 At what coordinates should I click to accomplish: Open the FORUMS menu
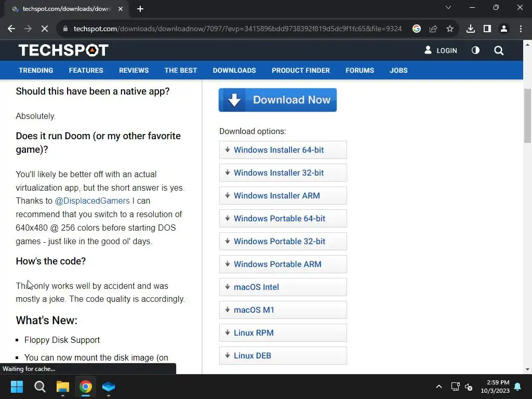(x=360, y=70)
